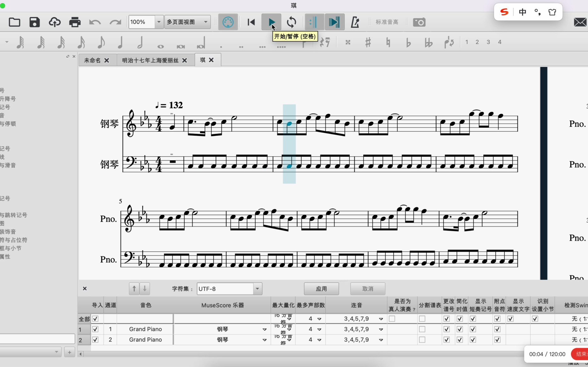Open the image capture camera icon
The image size is (588, 367).
(x=419, y=22)
